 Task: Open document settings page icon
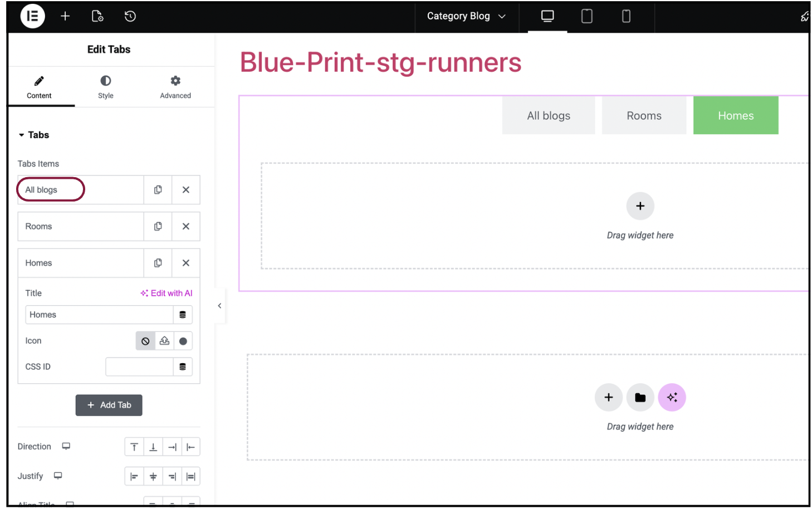click(x=97, y=16)
